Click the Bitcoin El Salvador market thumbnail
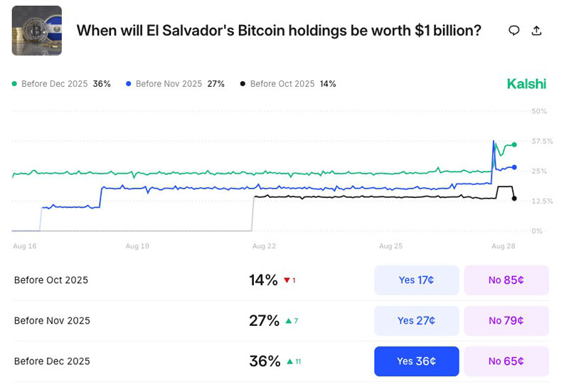This screenshot has height=392, width=569. [36, 31]
